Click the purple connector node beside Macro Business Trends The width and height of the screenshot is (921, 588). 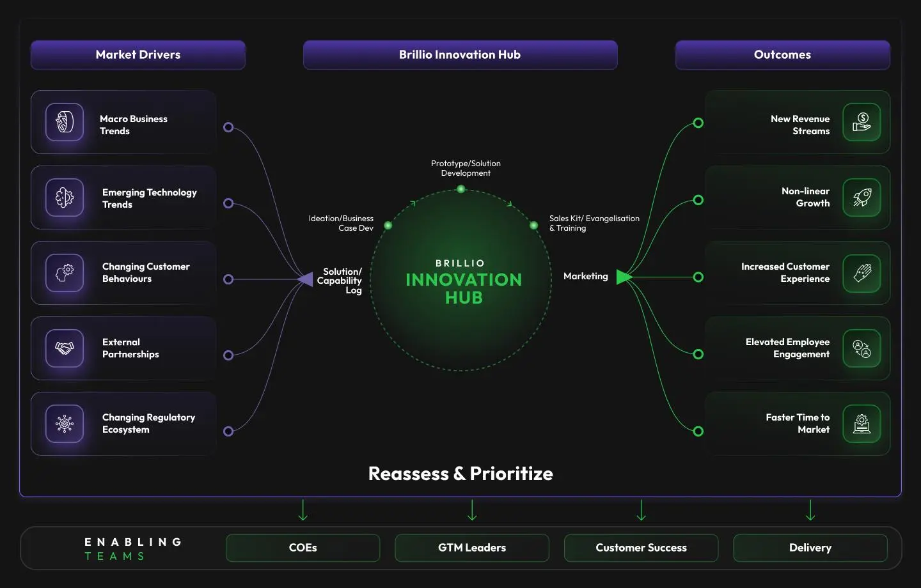pos(228,127)
